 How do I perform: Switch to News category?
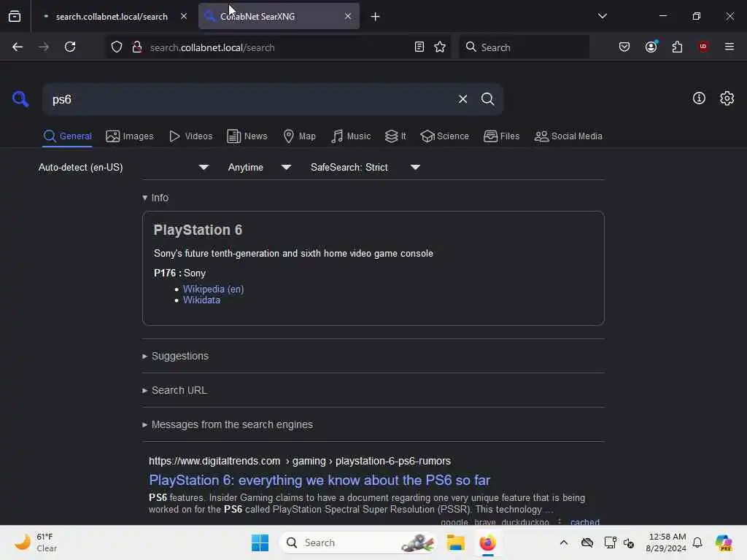(x=247, y=136)
